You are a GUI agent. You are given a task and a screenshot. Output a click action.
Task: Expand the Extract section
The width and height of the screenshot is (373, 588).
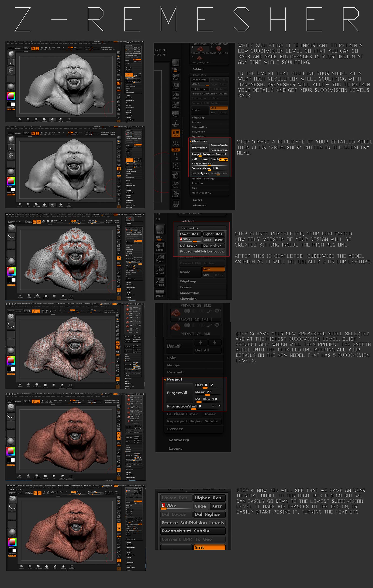[175, 429]
